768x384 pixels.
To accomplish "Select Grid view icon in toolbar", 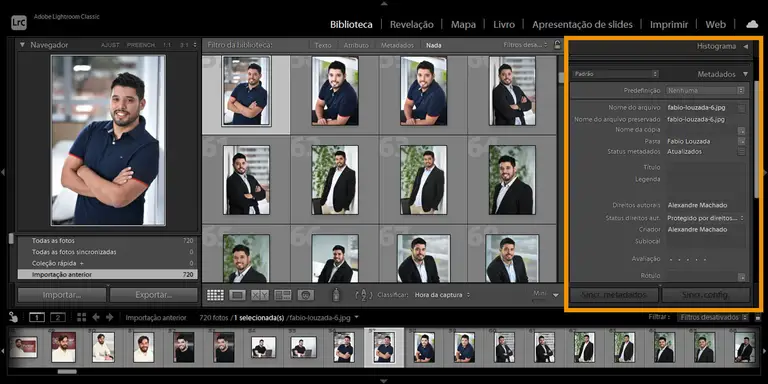I will click(x=215, y=295).
